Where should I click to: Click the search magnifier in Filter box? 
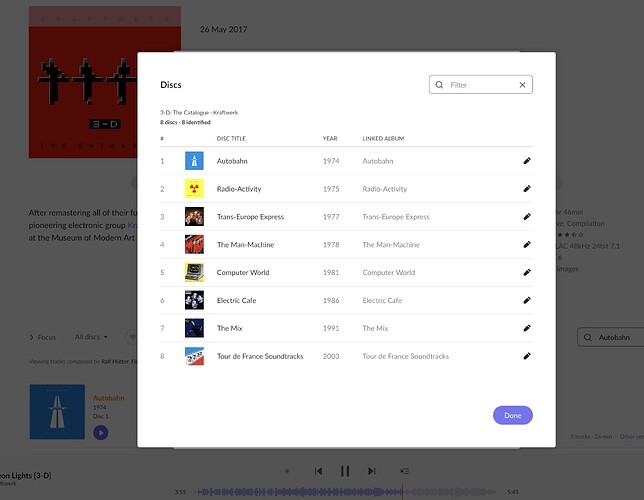(439, 85)
